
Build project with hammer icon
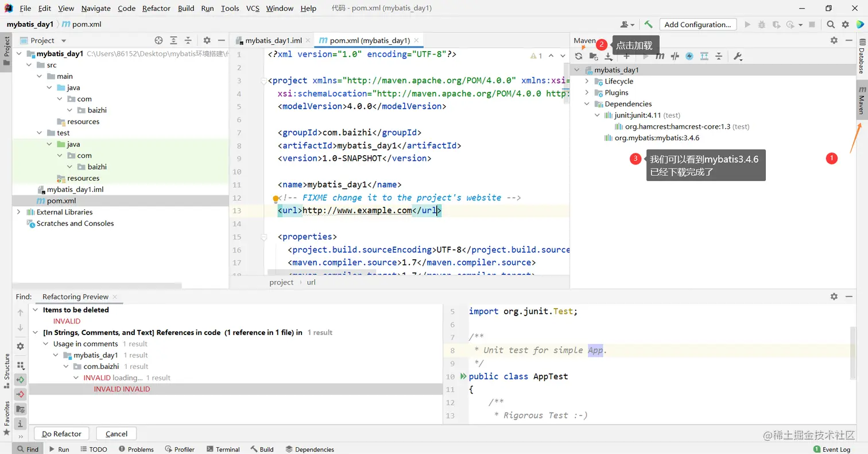click(x=648, y=25)
